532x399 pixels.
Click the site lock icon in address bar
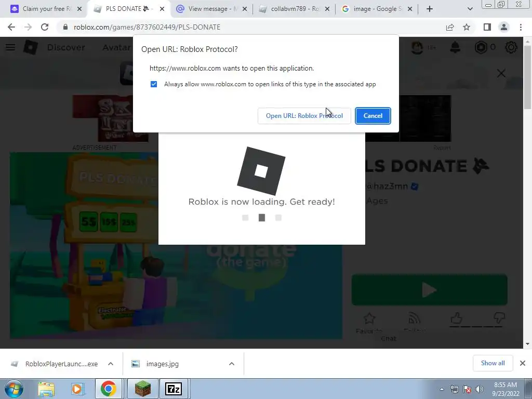tap(65, 27)
